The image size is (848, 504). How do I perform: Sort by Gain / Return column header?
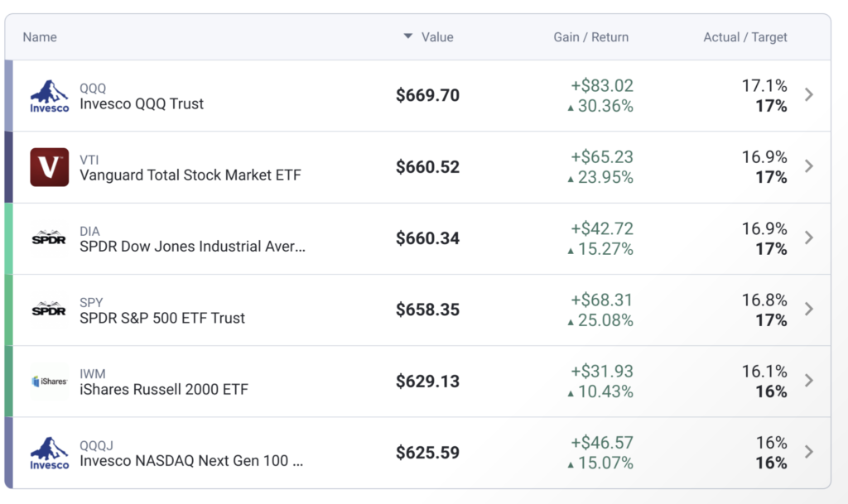590,37
